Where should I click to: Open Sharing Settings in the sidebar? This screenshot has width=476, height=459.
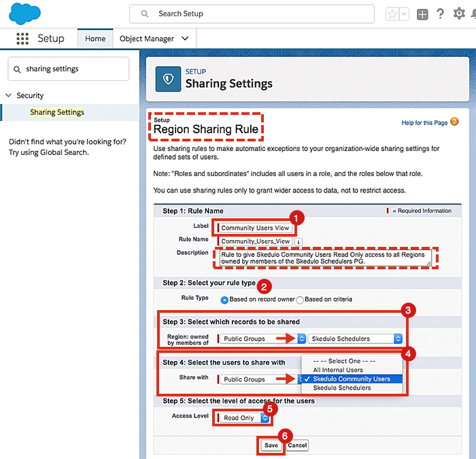pyautogui.click(x=56, y=112)
